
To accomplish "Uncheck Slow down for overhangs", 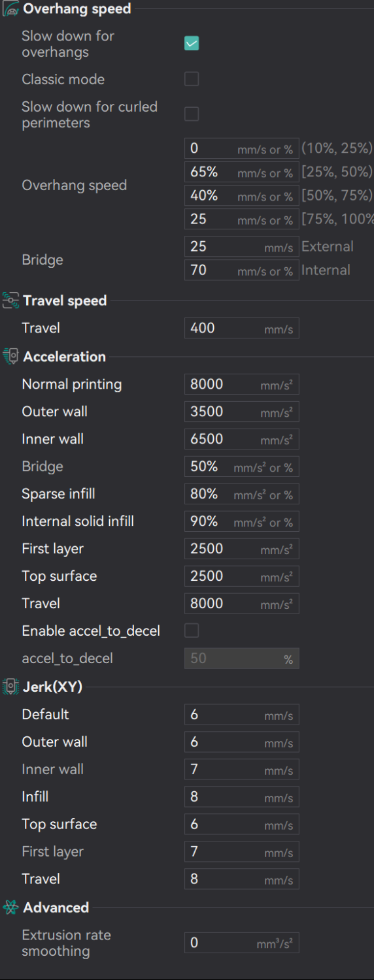I will click(x=192, y=44).
